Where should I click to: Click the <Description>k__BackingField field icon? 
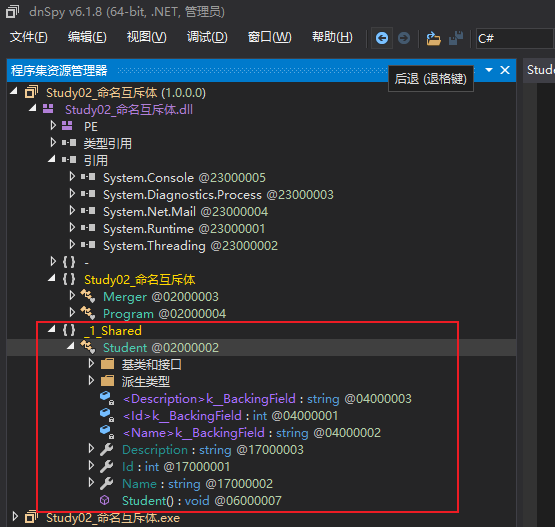coord(107,398)
